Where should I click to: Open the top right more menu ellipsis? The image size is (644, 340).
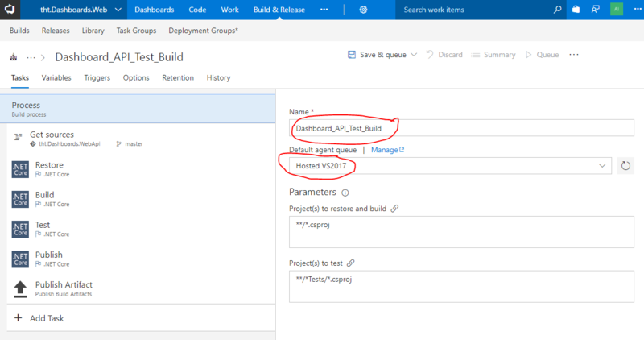coord(638,9)
